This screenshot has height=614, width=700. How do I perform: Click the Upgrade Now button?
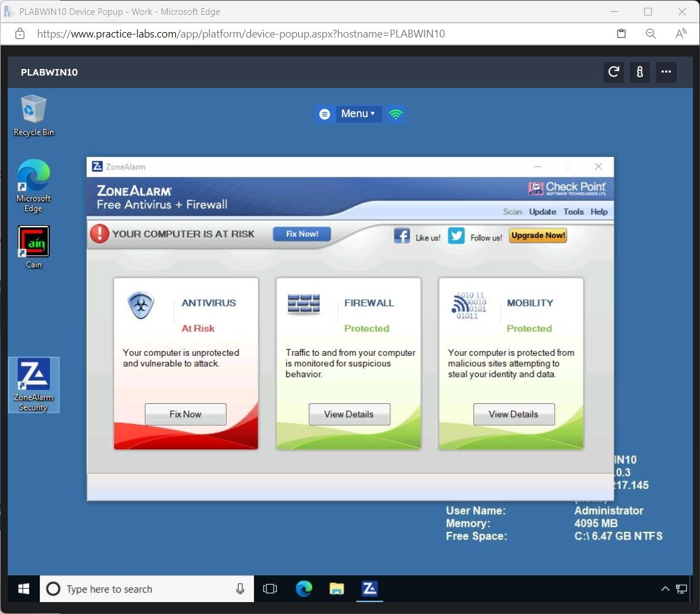coord(537,235)
